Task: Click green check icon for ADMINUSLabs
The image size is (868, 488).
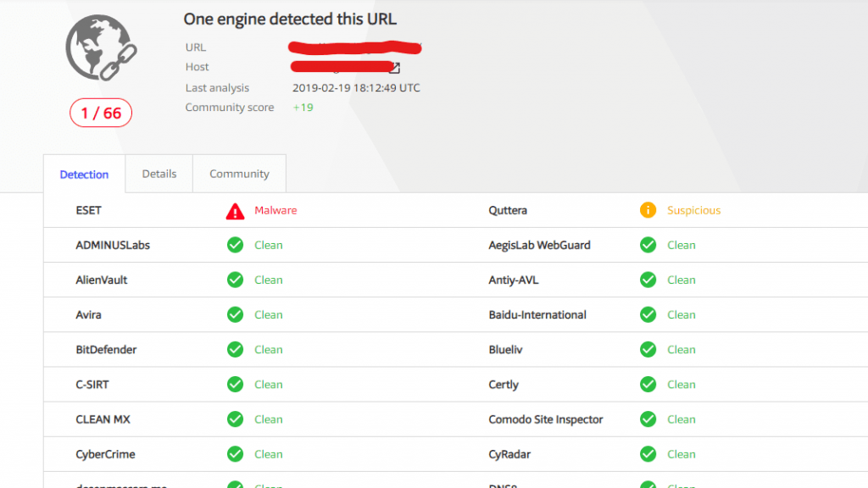Action: (x=236, y=245)
